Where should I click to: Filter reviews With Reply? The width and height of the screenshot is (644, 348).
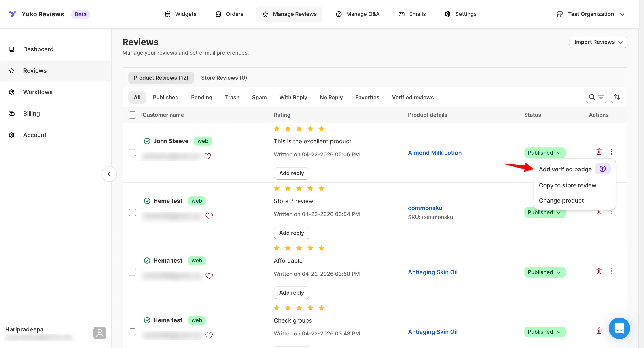(293, 98)
